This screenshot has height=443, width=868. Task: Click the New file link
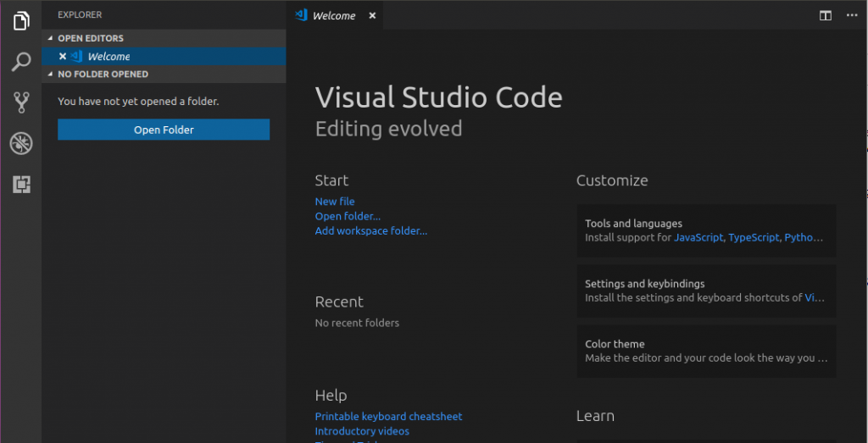click(335, 202)
